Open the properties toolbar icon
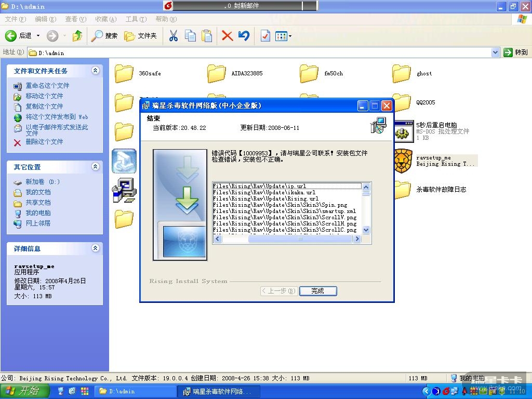Screen dimensions: 532x399 point(265,36)
